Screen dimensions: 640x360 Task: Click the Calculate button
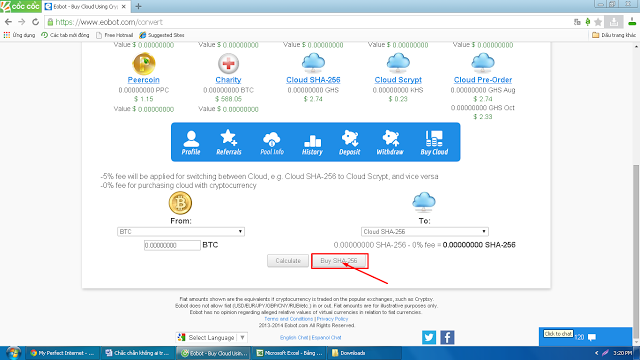point(288,261)
